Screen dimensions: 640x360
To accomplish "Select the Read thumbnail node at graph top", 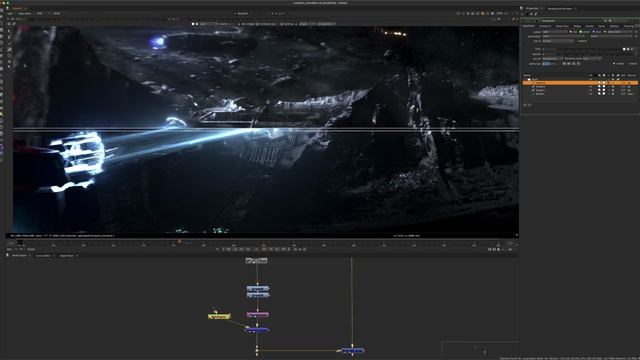I will tap(256, 260).
